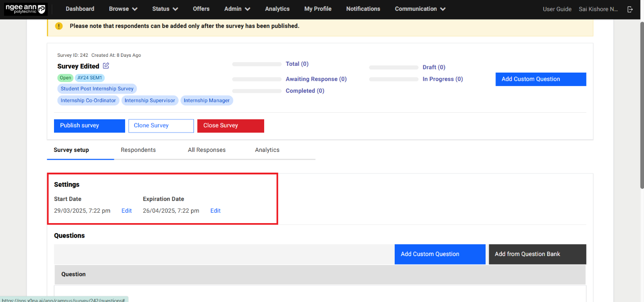This screenshot has width=644, height=302.
Task: Edit the survey Start Date
Action: (x=126, y=211)
